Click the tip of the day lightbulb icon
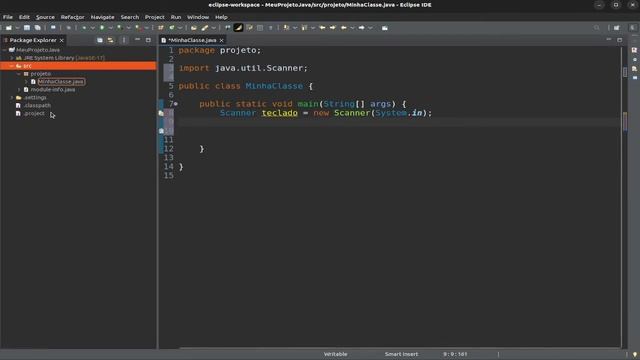Image resolution: width=640 pixels, height=360 pixels. tap(635, 354)
